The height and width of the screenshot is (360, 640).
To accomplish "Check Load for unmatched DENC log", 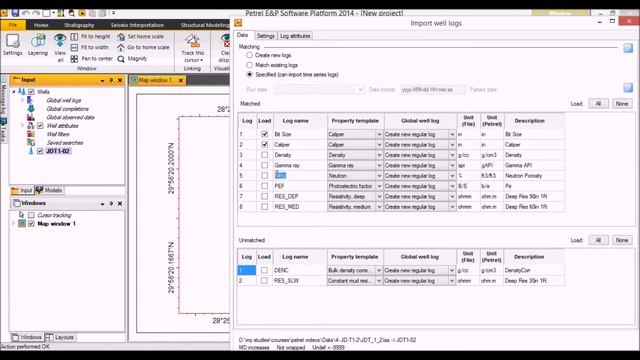I will [x=264, y=270].
